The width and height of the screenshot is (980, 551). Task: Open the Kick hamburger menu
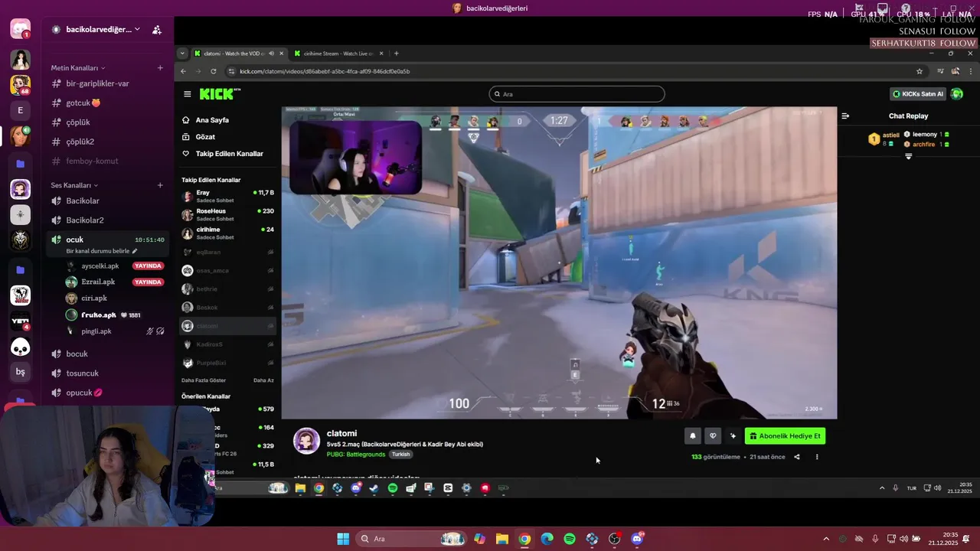click(x=187, y=94)
